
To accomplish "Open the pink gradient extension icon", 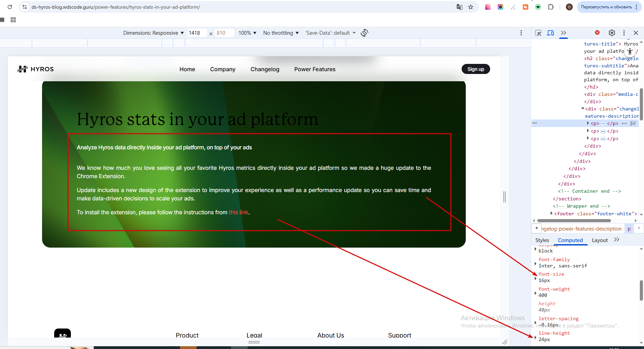I will click(488, 7).
